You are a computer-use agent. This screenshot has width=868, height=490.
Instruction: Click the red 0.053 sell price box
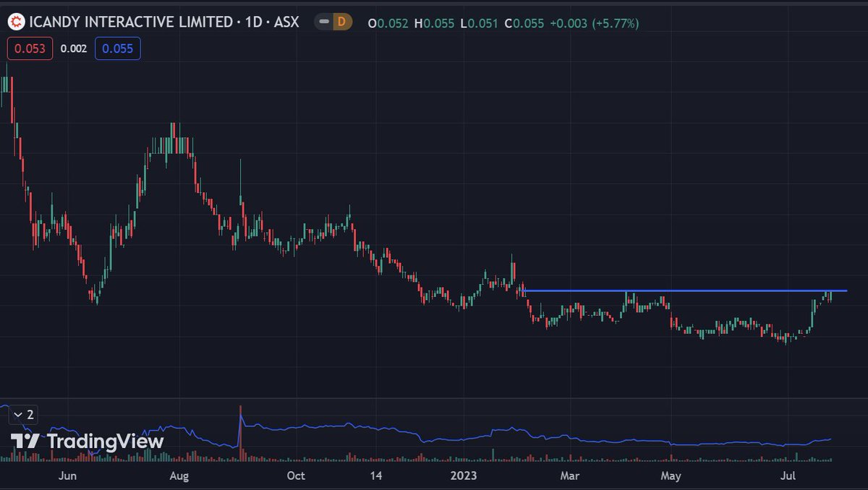pos(30,48)
